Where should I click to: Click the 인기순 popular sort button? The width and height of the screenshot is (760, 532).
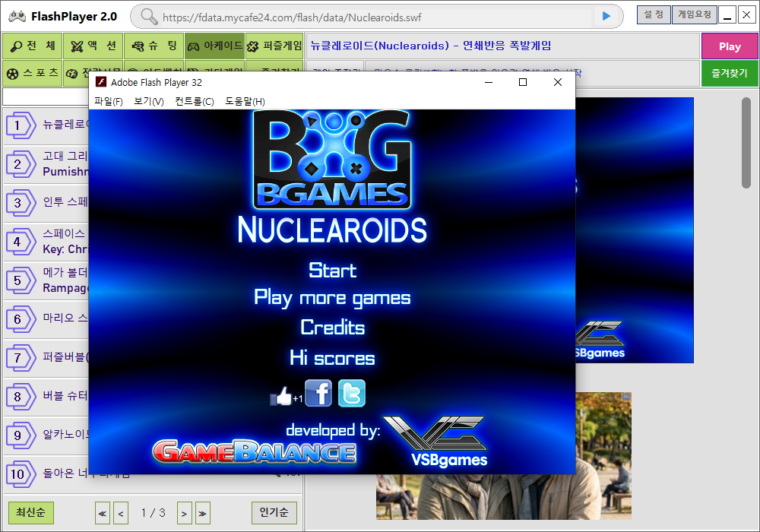point(274,512)
